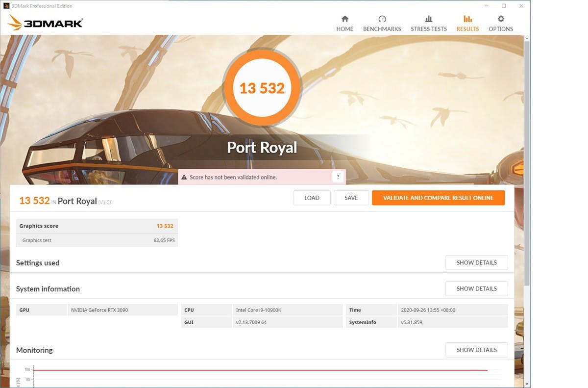Image resolution: width=588 pixels, height=388 pixels.
Task: Click the Settings used heading
Action: [x=38, y=263]
